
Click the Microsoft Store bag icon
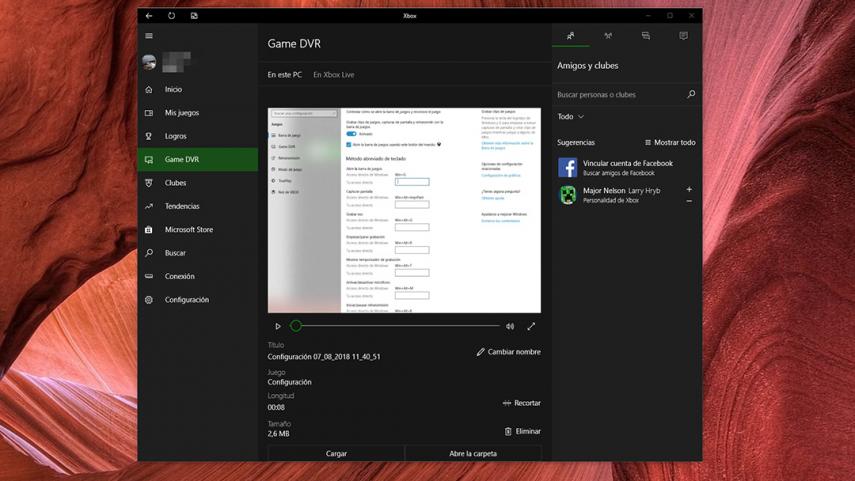coord(149,230)
